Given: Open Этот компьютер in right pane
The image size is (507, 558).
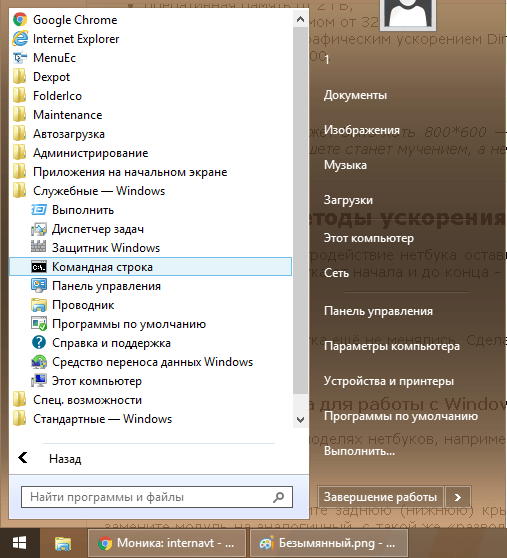Looking at the screenshot, I should 369,238.
